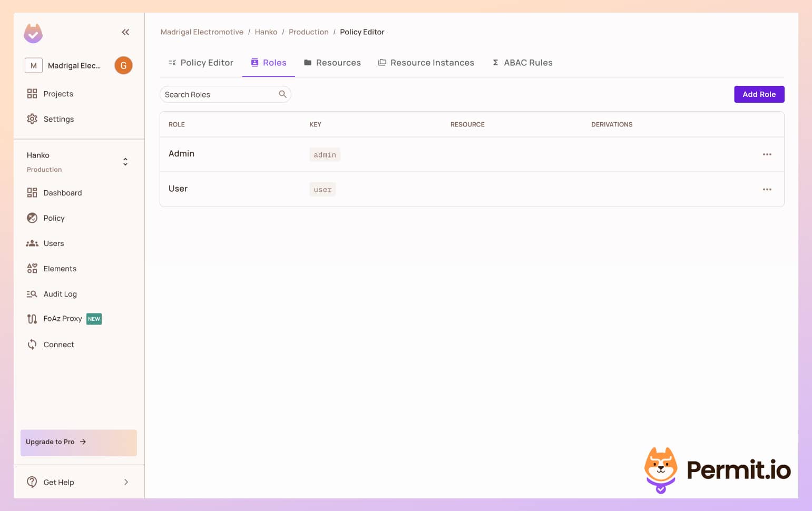The image size is (812, 511).
Task: Collapse the sidebar with double chevron
Action: [x=125, y=32]
